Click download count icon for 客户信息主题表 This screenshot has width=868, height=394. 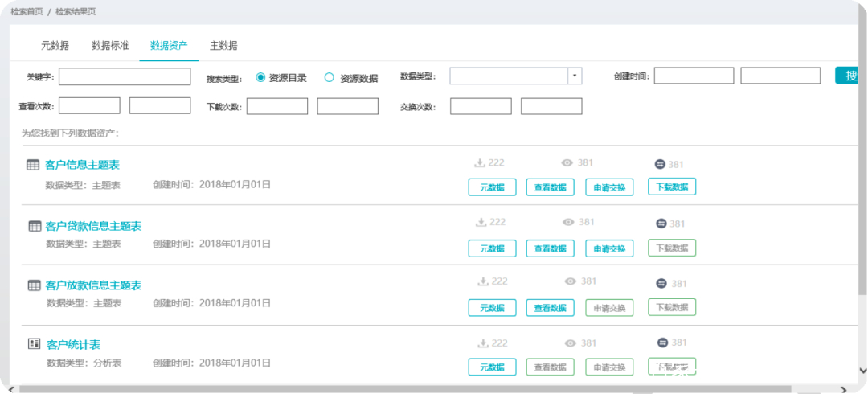pyautogui.click(x=480, y=163)
